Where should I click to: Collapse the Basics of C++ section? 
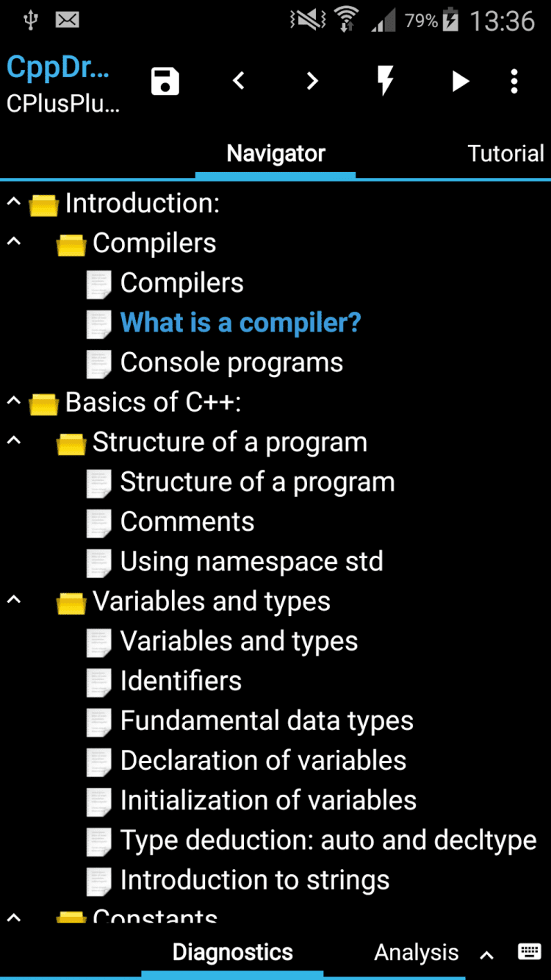point(13,401)
